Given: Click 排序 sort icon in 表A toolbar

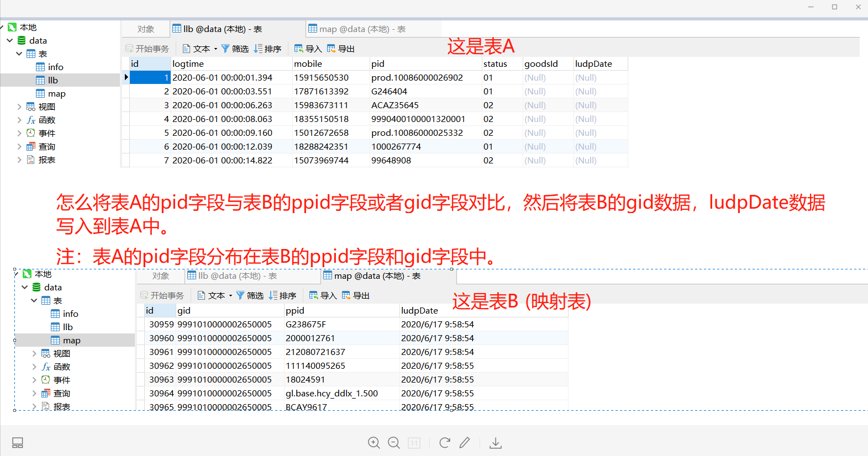Looking at the screenshot, I should click(258, 49).
